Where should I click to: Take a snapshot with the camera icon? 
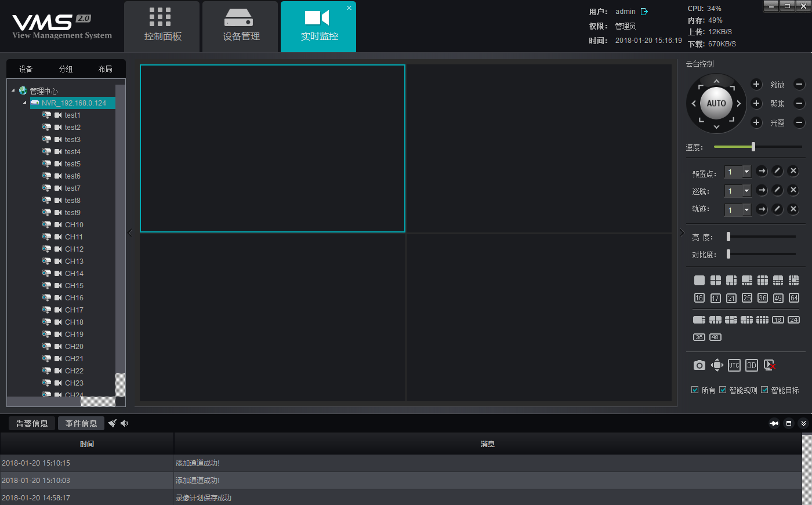point(699,365)
